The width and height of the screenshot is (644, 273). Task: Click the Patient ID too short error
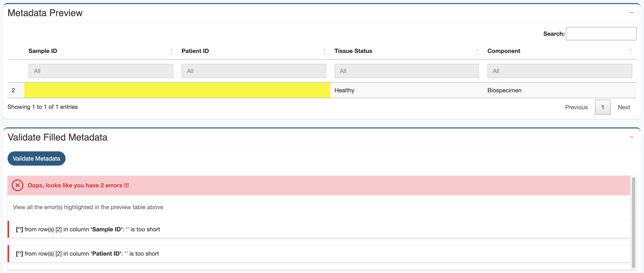319,254
